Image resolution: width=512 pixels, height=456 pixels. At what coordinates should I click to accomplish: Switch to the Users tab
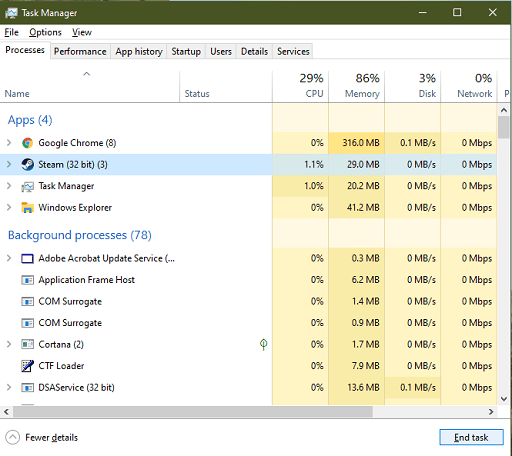tap(221, 52)
